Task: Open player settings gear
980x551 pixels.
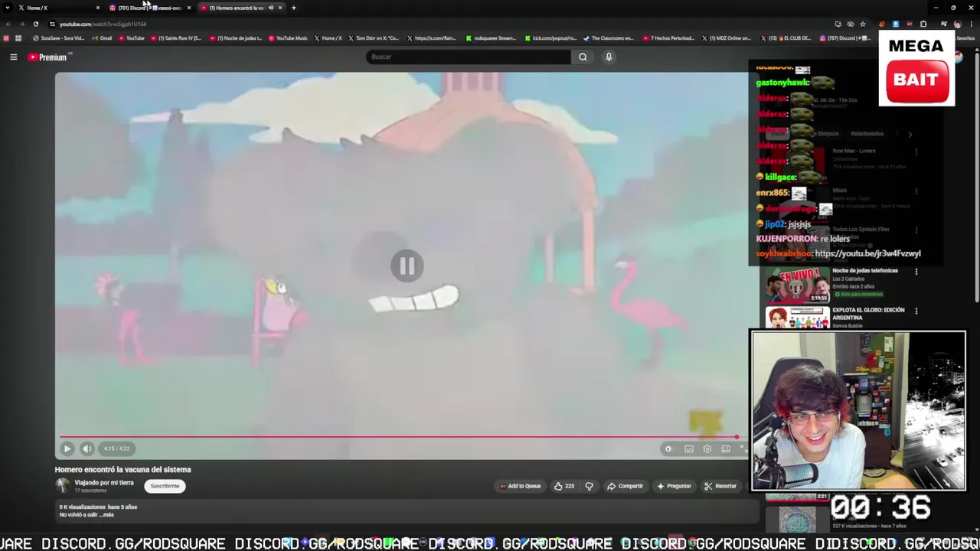Action: coord(707,449)
